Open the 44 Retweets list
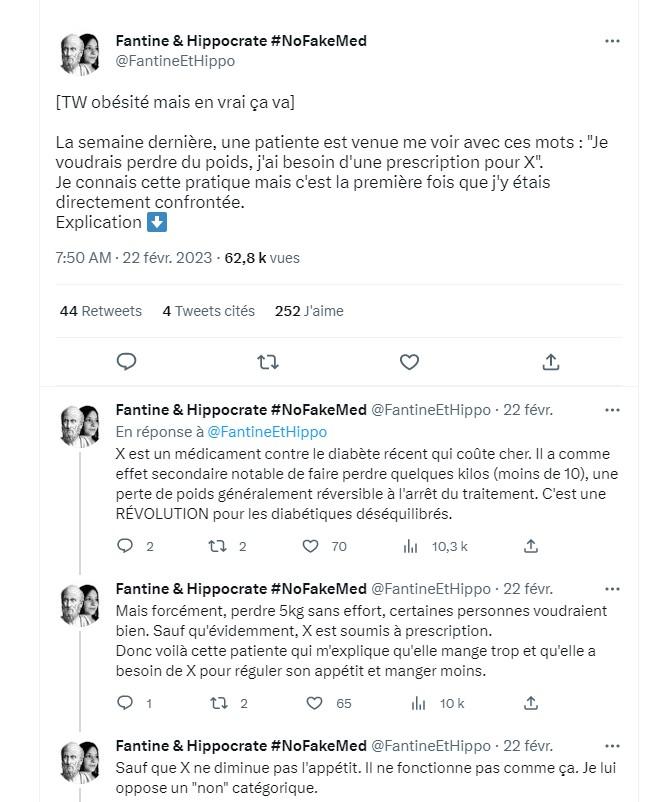 tap(101, 311)
